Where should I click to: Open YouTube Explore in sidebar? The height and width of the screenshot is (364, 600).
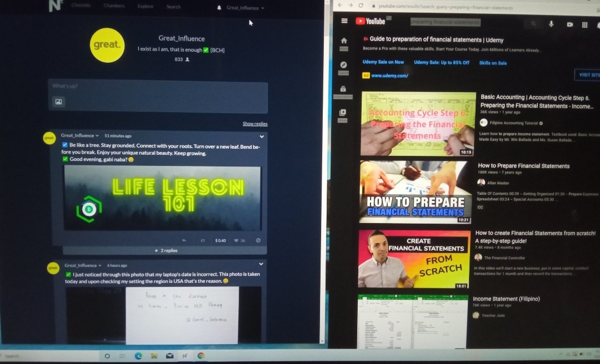343,68
